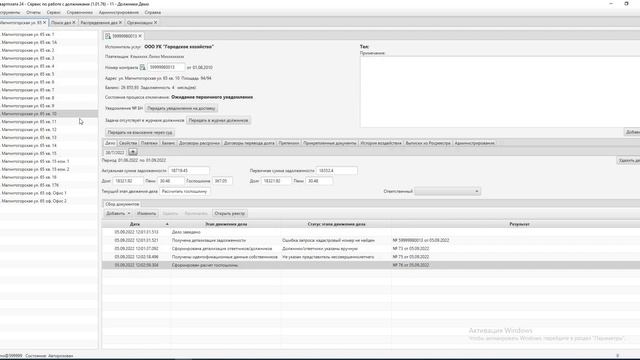
Task: Select the Получена детализация задолженности row
Action: (371, 240)
